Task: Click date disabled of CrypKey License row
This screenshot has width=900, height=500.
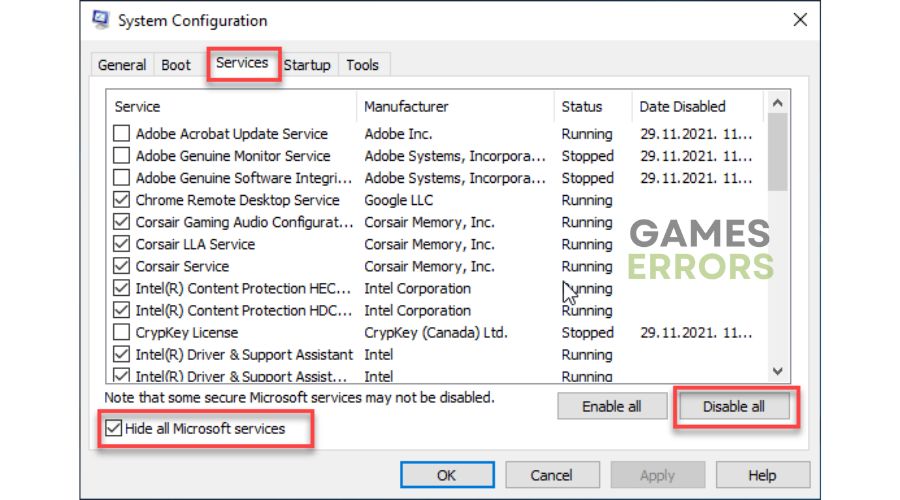Action: pos(696,332)
